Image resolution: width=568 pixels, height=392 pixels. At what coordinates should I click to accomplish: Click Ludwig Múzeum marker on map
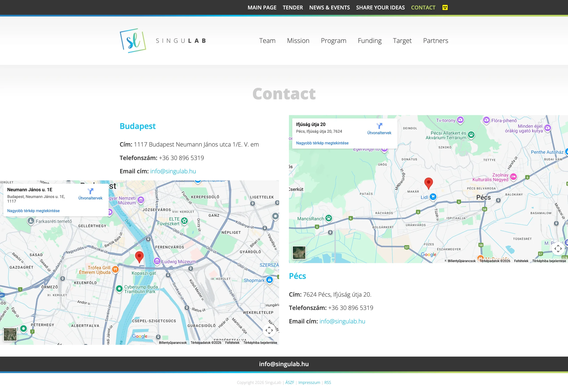[x=157, y=261]
